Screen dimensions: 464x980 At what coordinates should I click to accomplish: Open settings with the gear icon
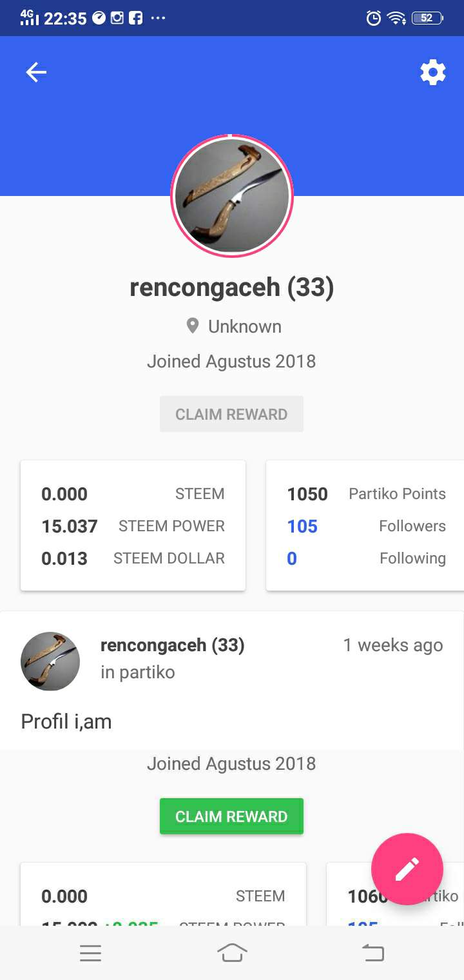432,72
